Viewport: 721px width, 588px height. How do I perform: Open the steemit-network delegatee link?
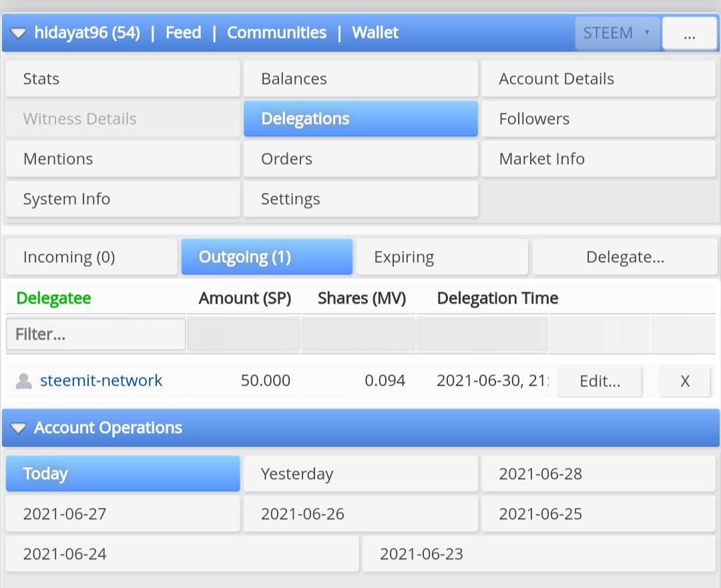pyautogui.click(x=101, y=380)
